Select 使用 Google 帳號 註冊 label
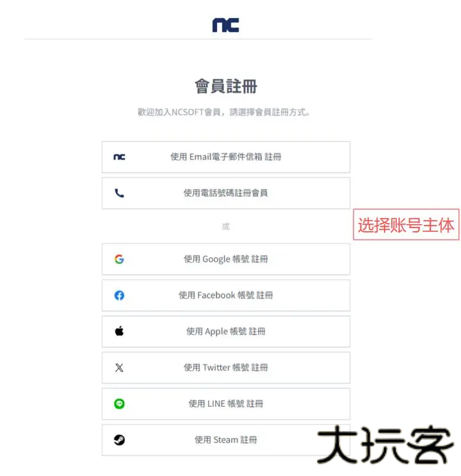Screen dimensions: 461x476 (225, 259)
